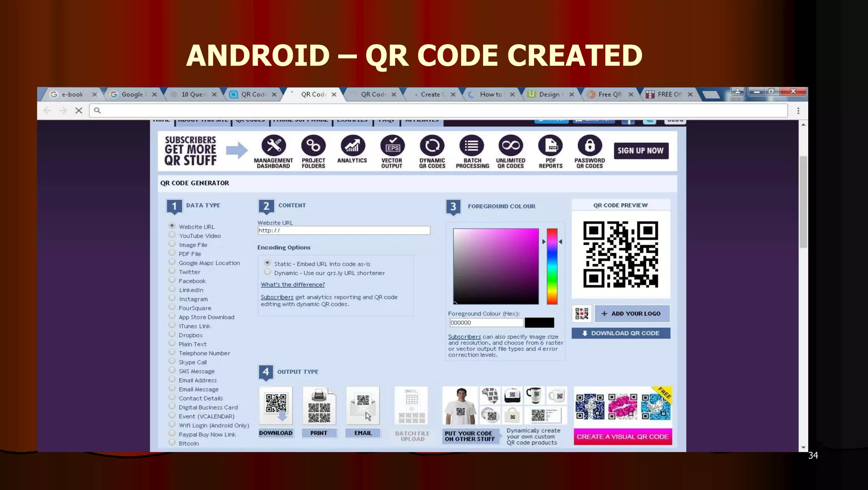Viewport: 868px width, 490px height.
Task: Select the Website URL data type
Action: coord(172,226)
